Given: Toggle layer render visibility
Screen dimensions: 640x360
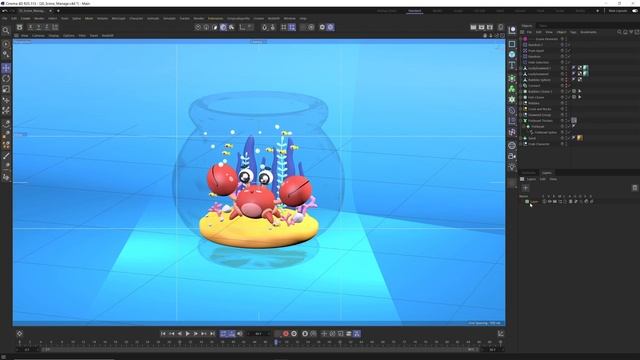Looking at the screenshot, I should (555, 201).
